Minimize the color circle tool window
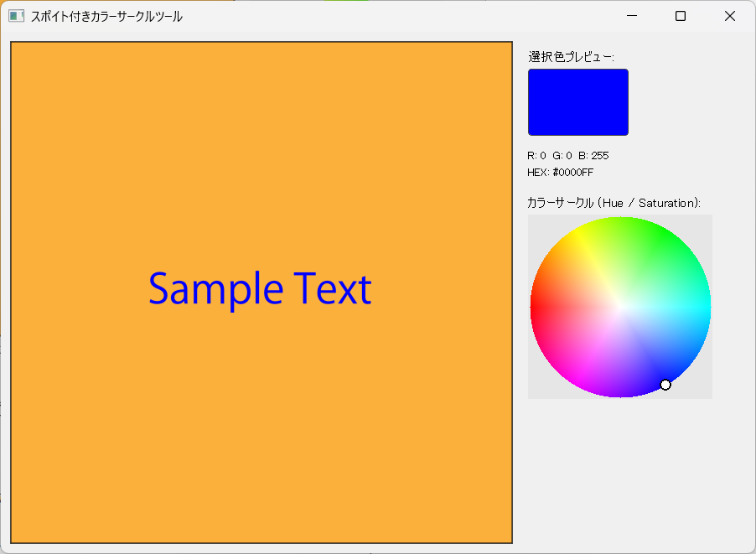The image size is (756, 554). point(632,16)
